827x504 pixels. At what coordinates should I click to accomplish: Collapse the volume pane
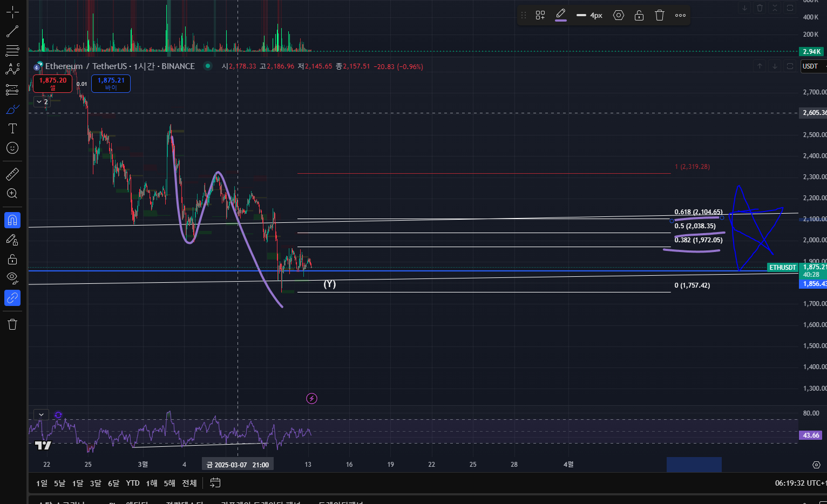point(775,8)
